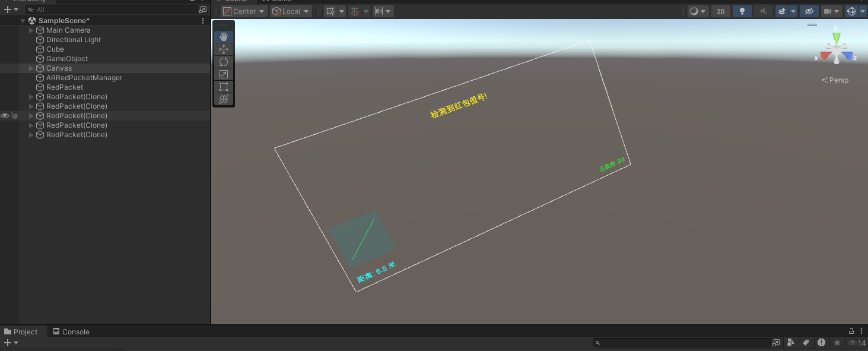Toggle 2D view mode
The height and width of the screenshot is (351, 868).
click(x=721, y=11)
